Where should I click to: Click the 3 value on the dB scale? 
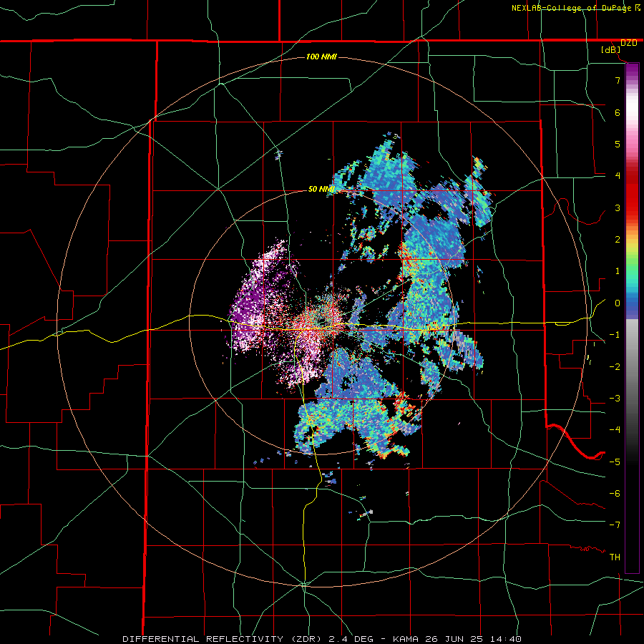(618, 208)
